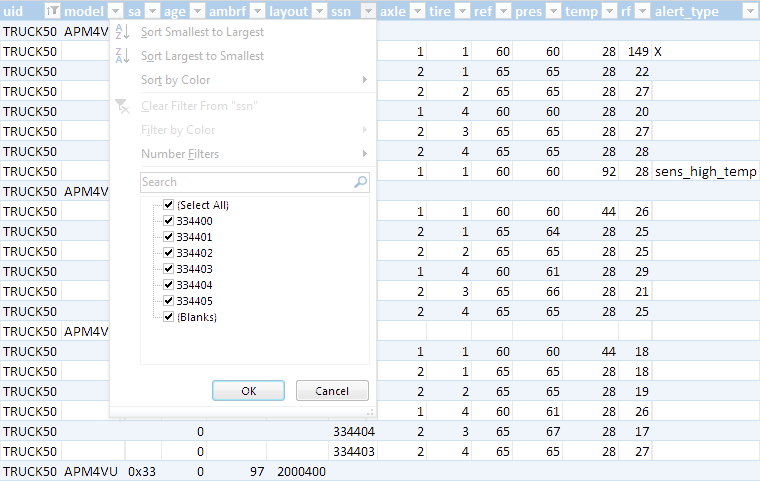Open the rf column filter dropdown

pos(643,11)
